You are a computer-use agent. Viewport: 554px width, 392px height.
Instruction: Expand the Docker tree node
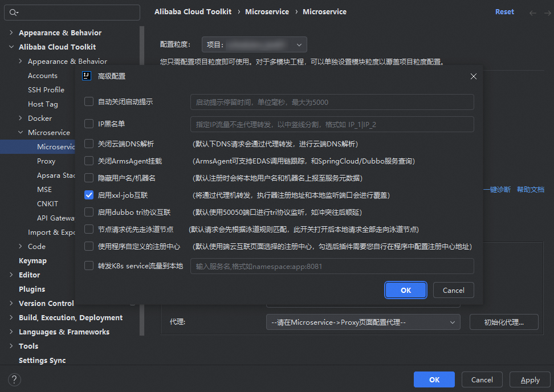(x=21, y=118)
